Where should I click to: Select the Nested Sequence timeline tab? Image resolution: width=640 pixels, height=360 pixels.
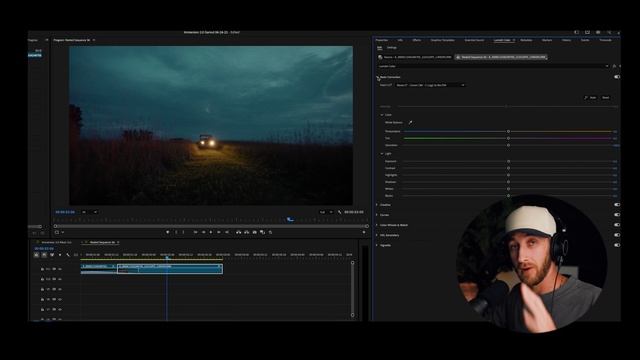pyautogui.click(x=102, y=242)
